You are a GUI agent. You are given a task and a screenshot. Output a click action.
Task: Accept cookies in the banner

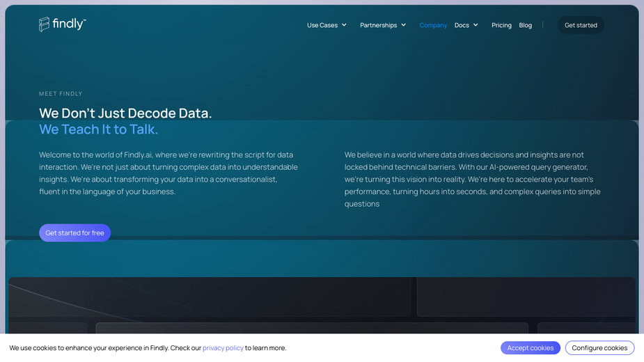(x=531, y=347)
